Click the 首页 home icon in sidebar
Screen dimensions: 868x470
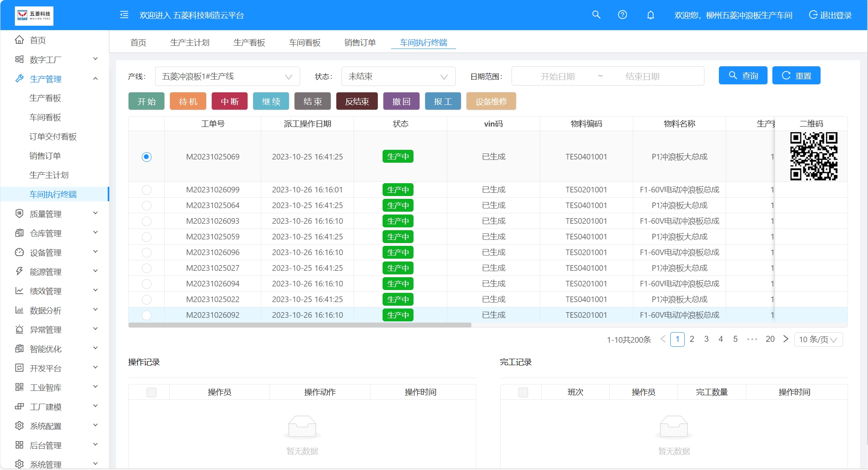(x=19, y=40)
